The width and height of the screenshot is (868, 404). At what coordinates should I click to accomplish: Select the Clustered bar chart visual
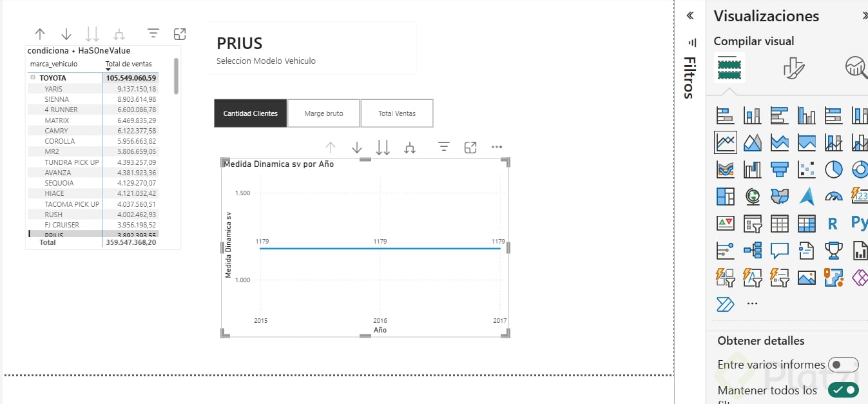point(780,115)
